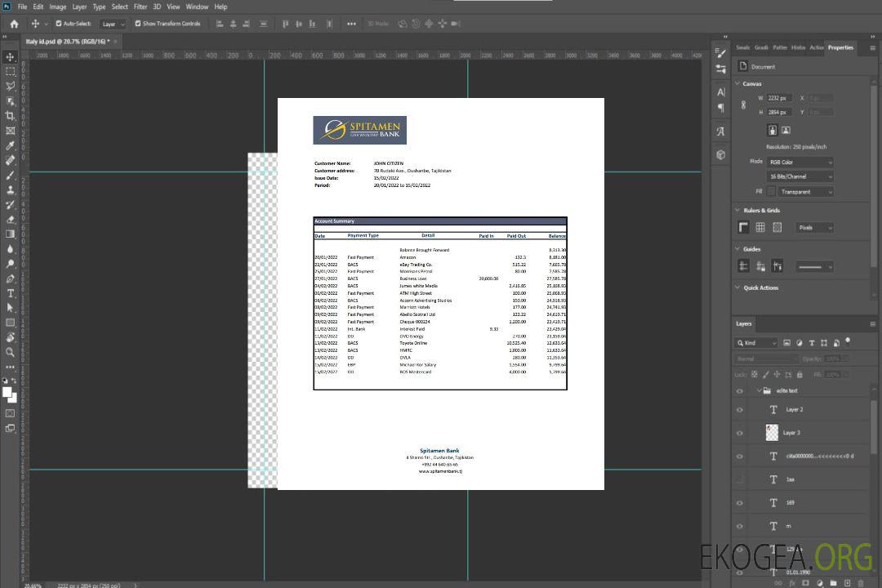The height and width of the screenshot is (588, 882).
Task: Toggle Show Transform Controls checkbox
Action: [x=138, y=24]
